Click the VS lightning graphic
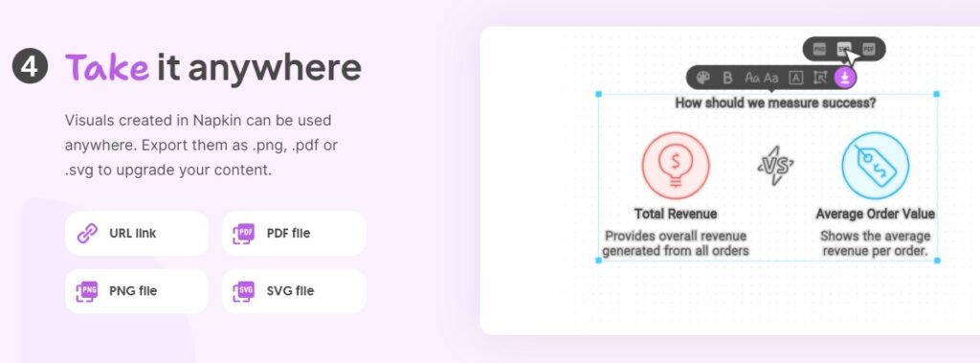The image size is (980, 363). [775, 166]
